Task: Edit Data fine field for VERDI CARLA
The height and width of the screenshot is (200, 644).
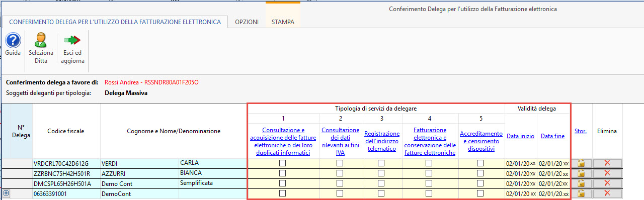Action: pos(553,163)
